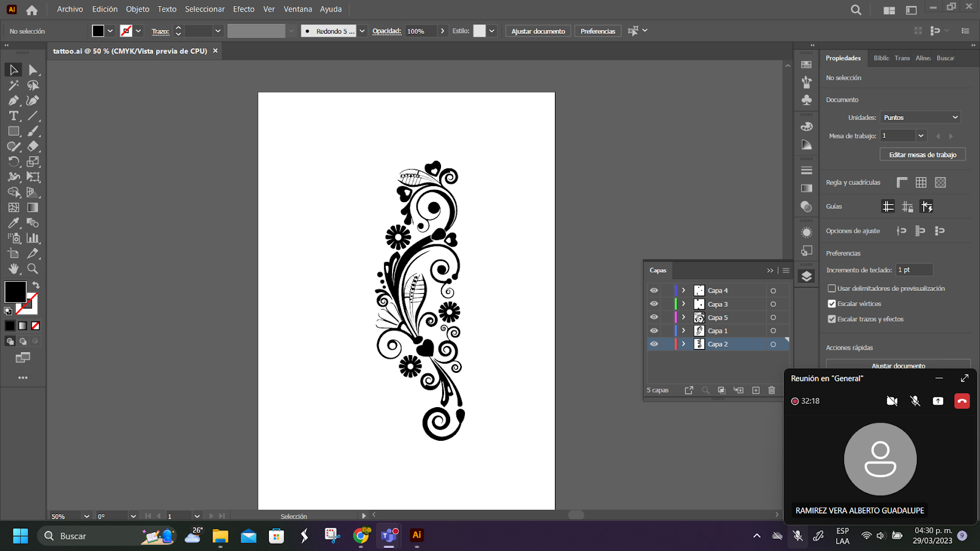Toggle visibility of Capa 4 layer
Image resolution: width=980 pixels, height=551 pixels.
(654, 290)
